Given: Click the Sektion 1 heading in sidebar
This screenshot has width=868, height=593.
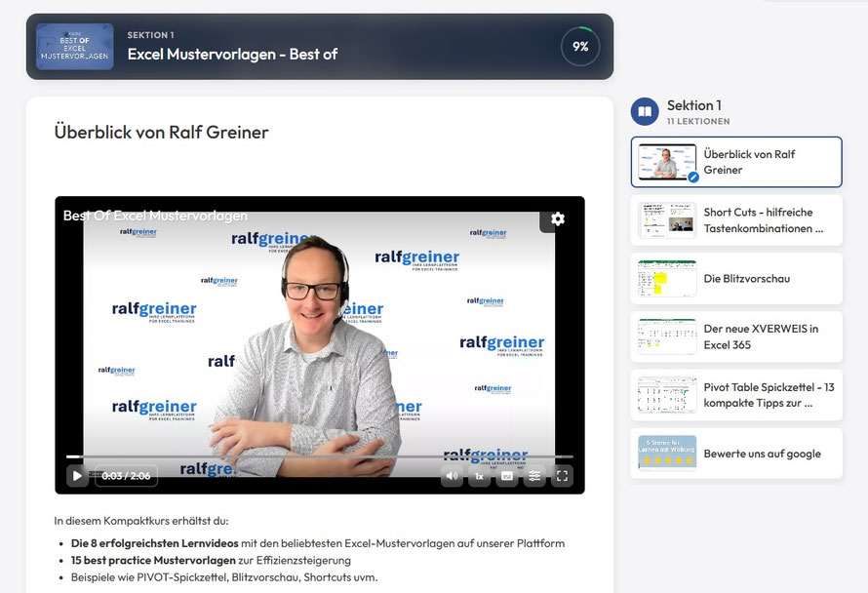Looking at the screenshot, I should 693,105.
